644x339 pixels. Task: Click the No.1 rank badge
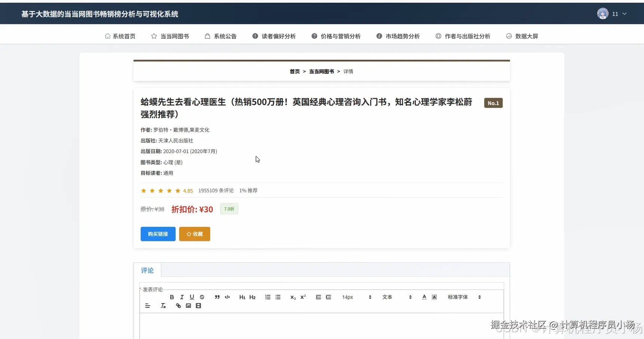point(493,103)
